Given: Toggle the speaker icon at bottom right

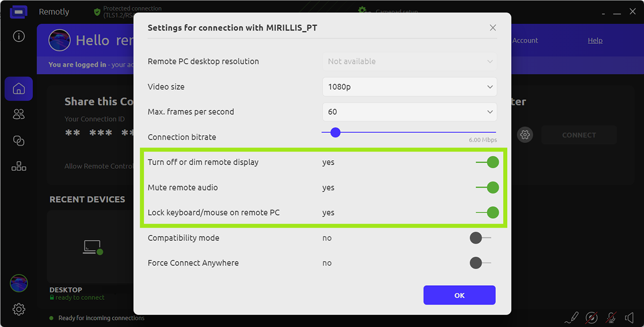Looking at the screenshot, I should pos(629,317).
